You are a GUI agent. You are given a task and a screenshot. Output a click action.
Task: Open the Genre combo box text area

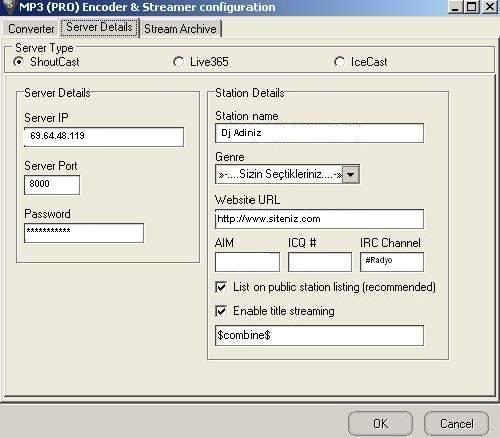279,174
